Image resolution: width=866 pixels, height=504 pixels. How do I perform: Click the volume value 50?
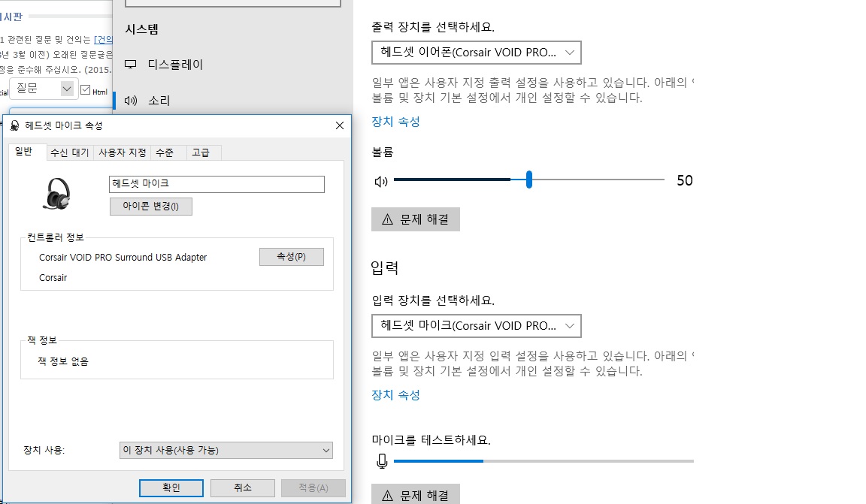pyautogui.click(x=685, y=180)
